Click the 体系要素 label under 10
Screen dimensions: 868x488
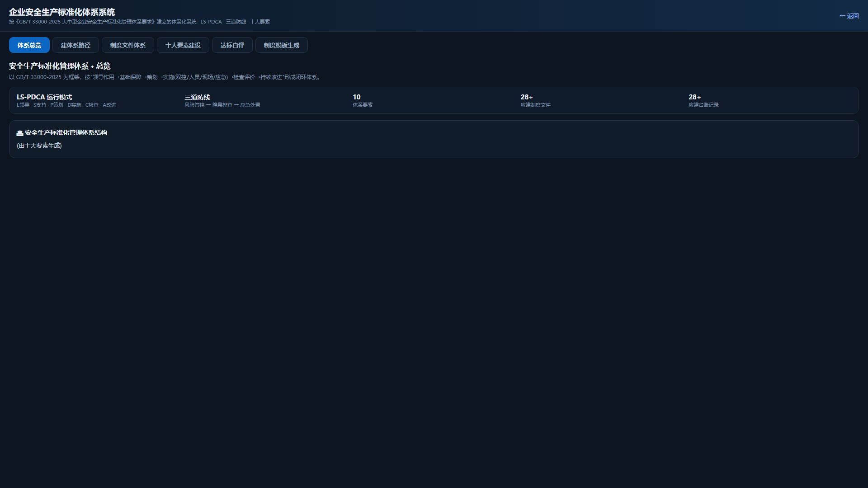(x=363, y=105)
